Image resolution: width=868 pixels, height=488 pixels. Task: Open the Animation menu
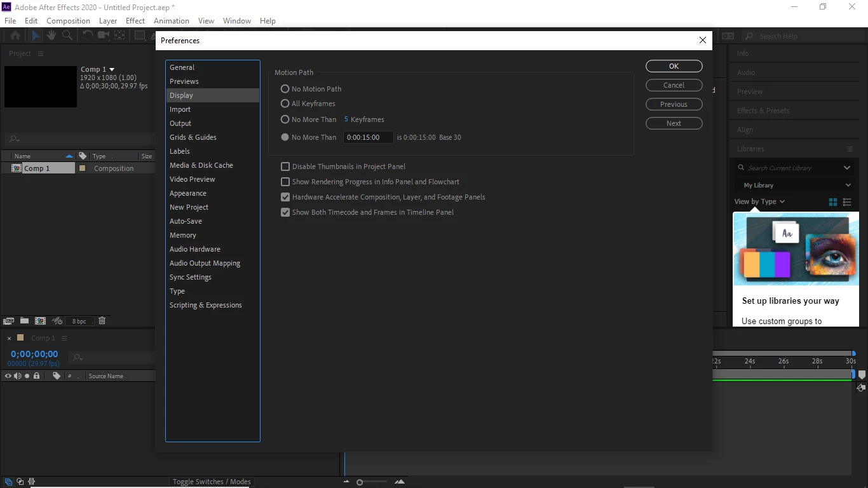click(x=172, y=21)
